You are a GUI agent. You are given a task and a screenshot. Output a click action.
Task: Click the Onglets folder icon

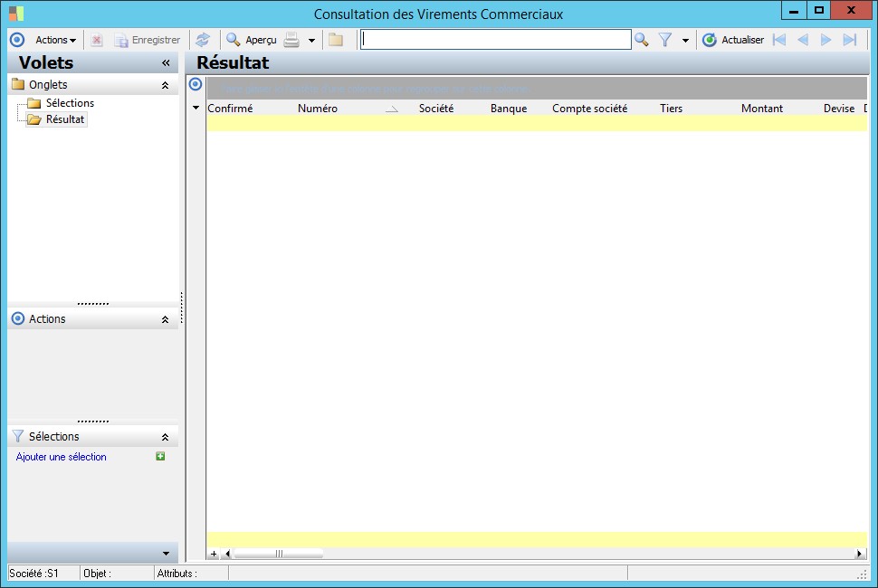pos(18,84)
